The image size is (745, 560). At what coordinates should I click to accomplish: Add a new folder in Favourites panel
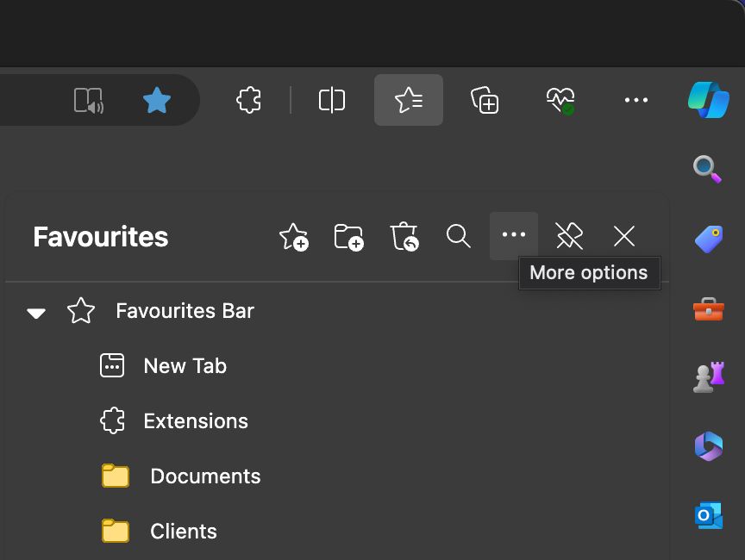pos(348,236)
